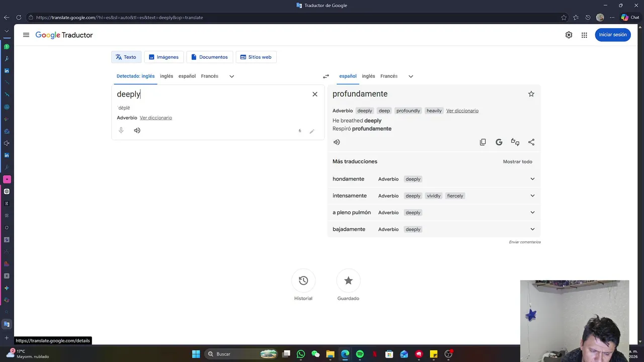Open File Explorer from the taskbar
The image size is (644, 362).
pyautogui.click(x=330, y=354)
